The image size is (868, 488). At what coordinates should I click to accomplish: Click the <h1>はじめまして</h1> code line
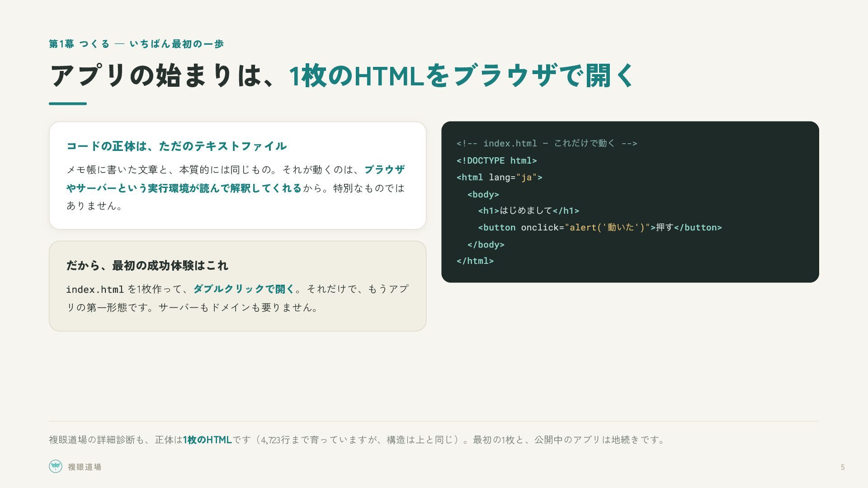[528, 211]
